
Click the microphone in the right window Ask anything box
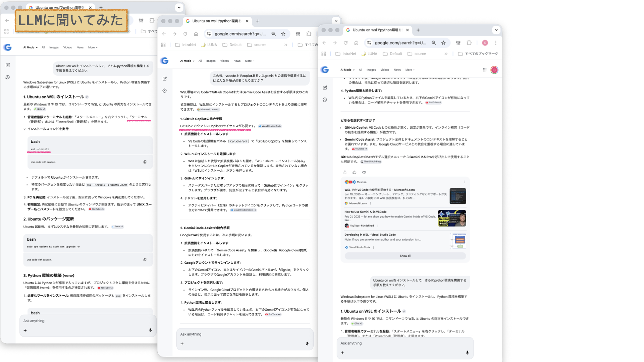(x=467, y=353)
